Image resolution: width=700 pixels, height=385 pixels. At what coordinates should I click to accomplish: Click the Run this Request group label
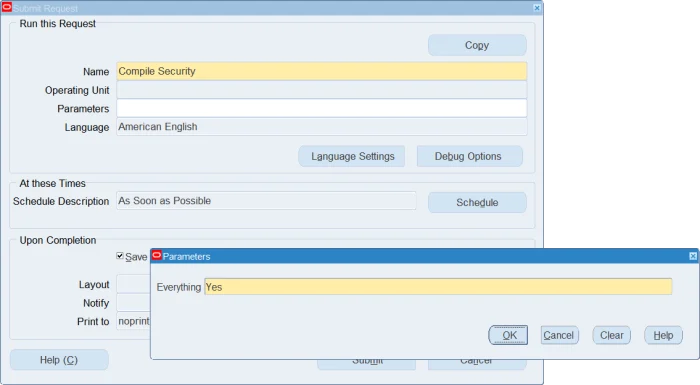click(x=57, y=24)
